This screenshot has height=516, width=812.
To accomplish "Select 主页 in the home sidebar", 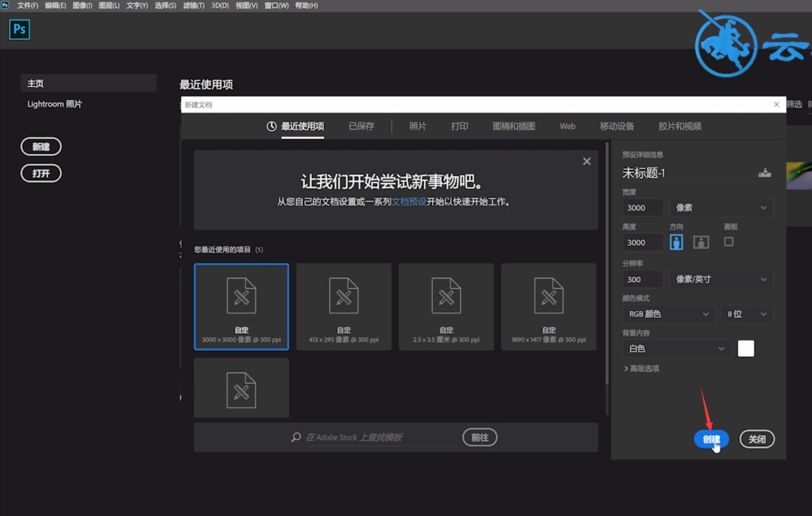I will pyautogui.click(x=89, y=83).
